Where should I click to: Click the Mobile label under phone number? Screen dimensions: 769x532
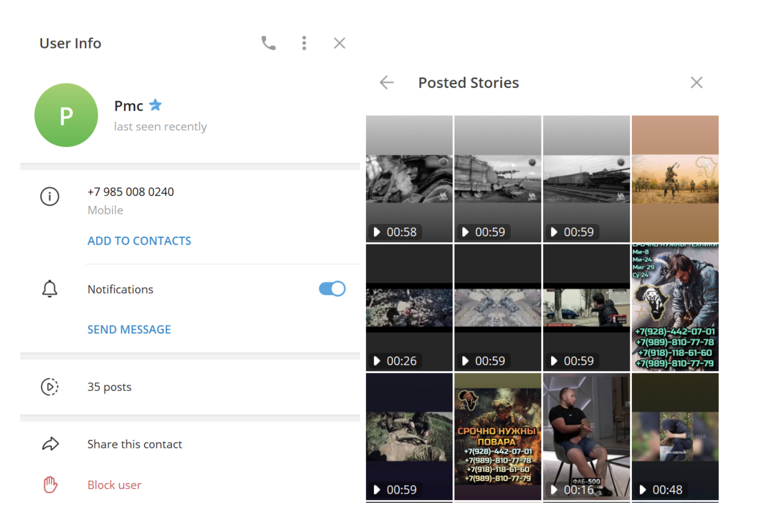click(x=105, y=210)
